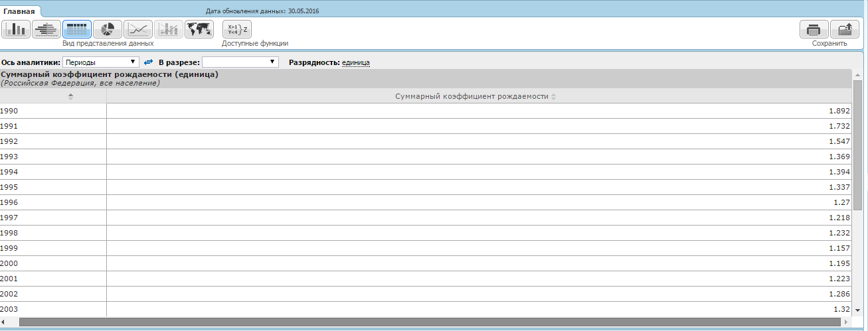The width and height of the screenshot is (868, 331).
Task: Open the В разрезе dropdown
Action: pos(240,62)
